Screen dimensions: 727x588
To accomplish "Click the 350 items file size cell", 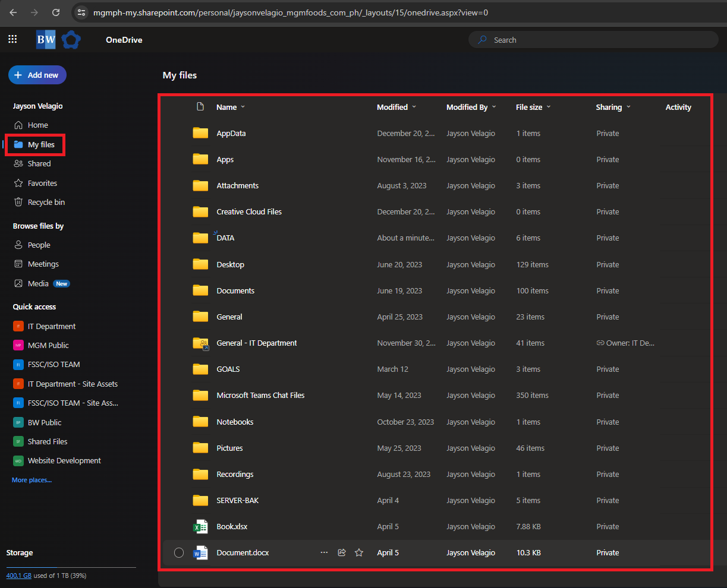I will (x=532, y=395).
